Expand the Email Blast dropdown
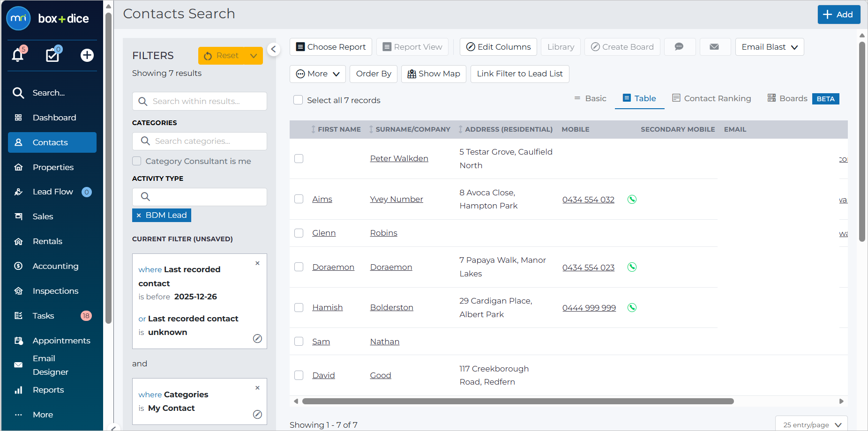868x431 pixels. [x=770, y=47]
